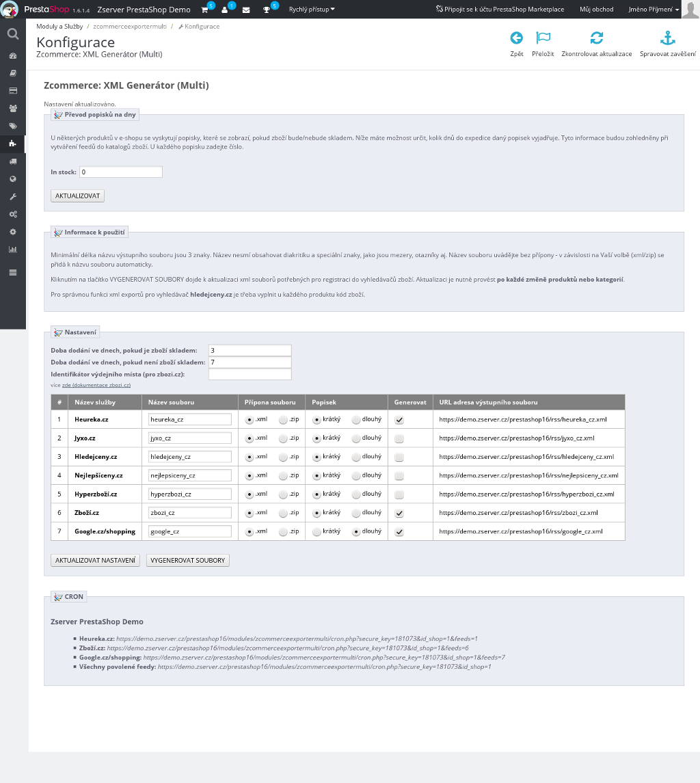The image size is (700, 783).
Task: Click the Identifikátor výdejního místa field
Action: click(250, 375)
